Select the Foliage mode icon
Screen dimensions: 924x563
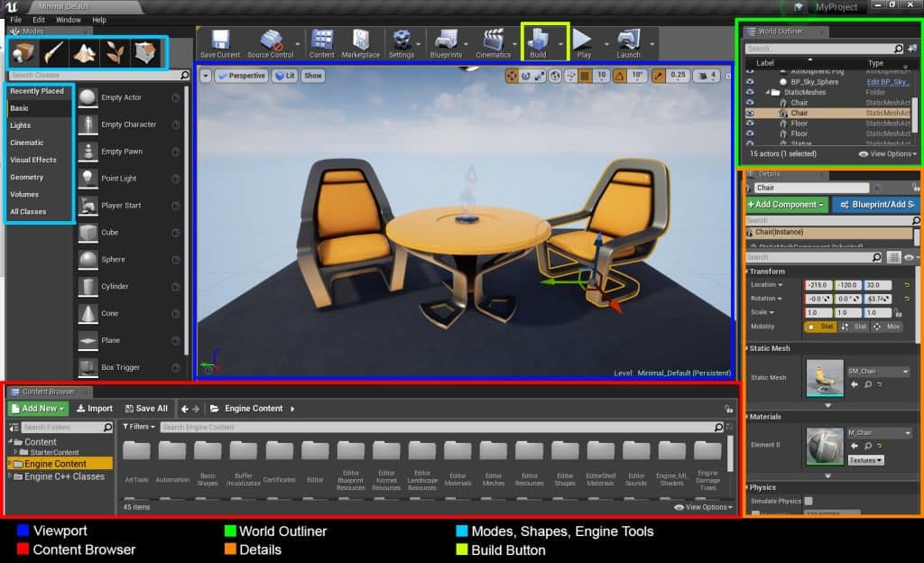(x=115, y=53)
